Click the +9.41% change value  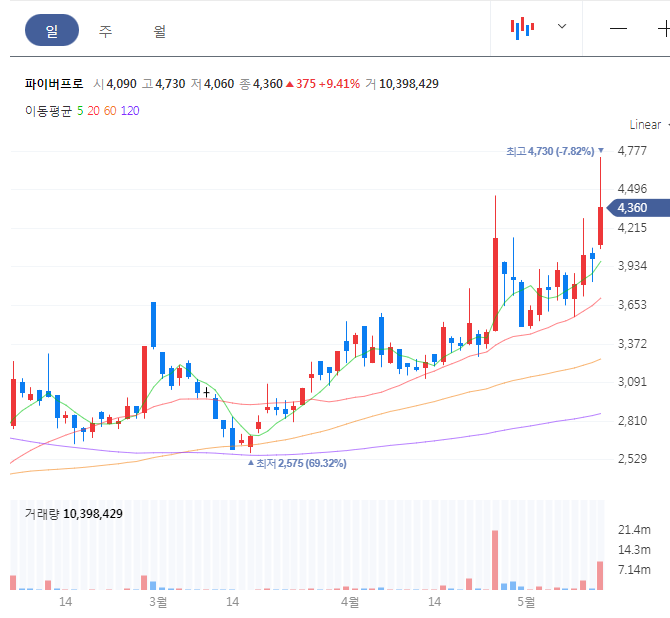(340, 84)
